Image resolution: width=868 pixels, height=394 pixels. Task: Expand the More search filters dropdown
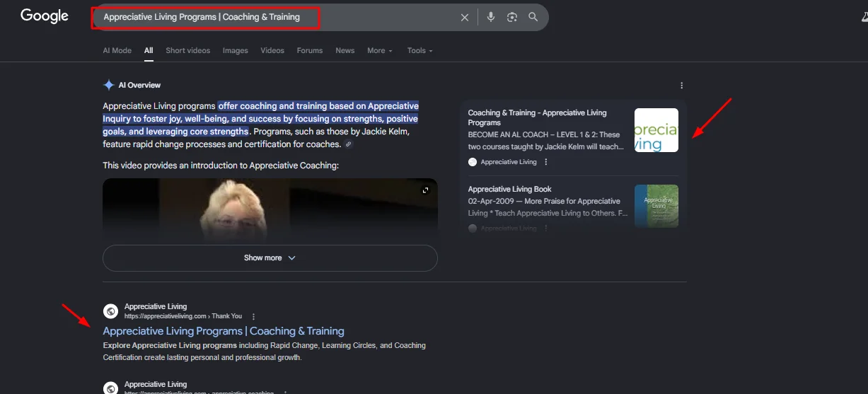point(380,51)
